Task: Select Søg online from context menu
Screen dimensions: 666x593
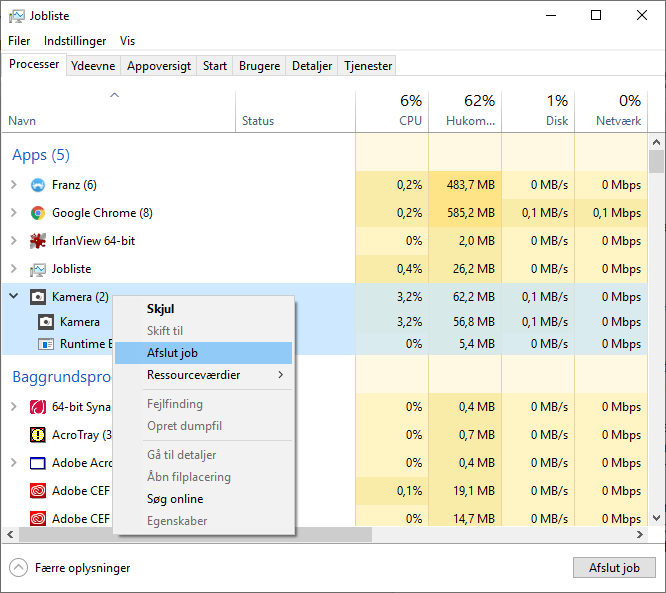Action: click(x=175, y=499)
